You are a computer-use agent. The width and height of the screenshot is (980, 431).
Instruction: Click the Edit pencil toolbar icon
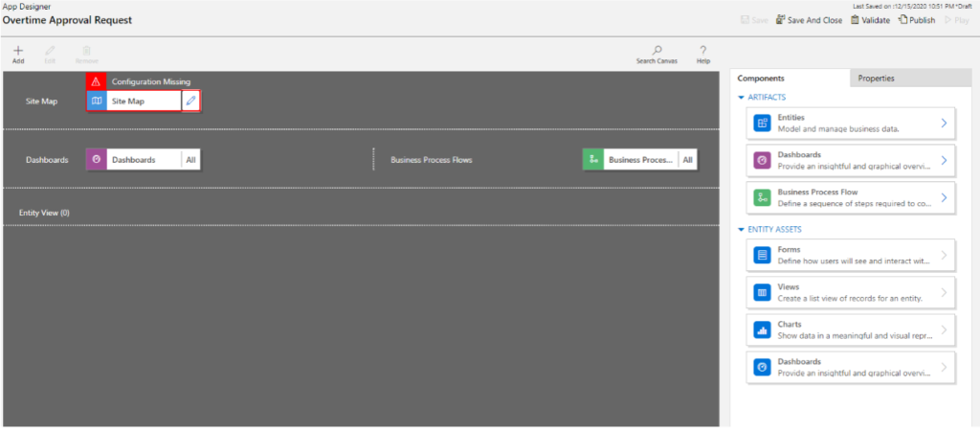point(50,50)
